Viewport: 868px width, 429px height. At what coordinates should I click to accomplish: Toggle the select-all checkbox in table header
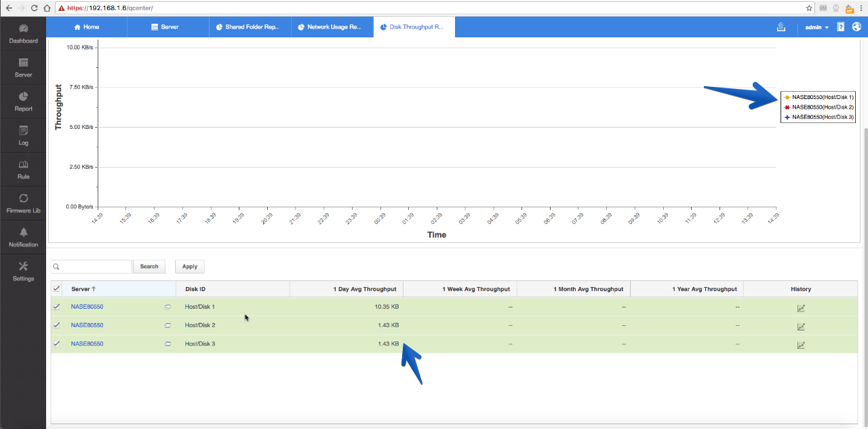point(57,288)
